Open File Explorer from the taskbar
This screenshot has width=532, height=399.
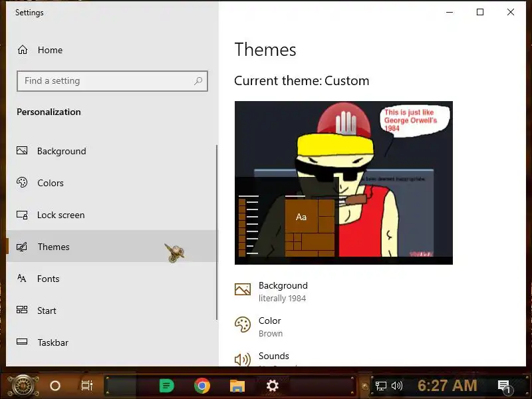[x=237, y=386]
